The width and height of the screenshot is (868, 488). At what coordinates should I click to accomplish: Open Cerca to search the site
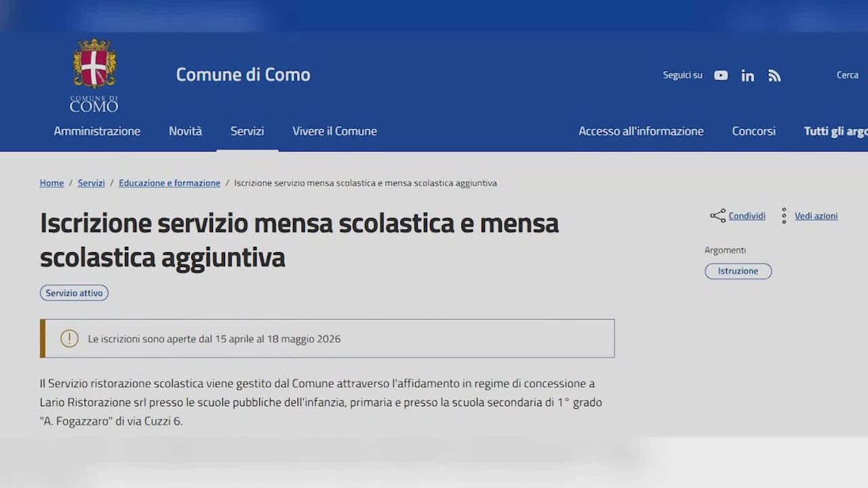pos(847,75)
